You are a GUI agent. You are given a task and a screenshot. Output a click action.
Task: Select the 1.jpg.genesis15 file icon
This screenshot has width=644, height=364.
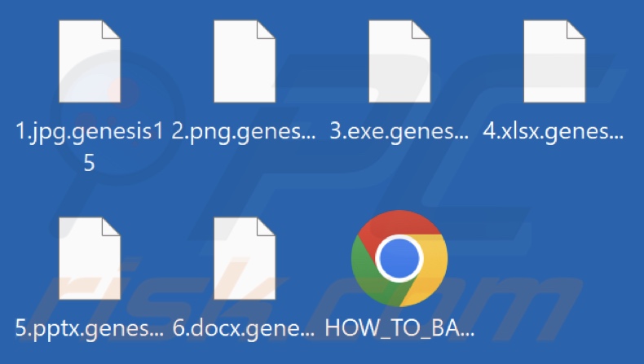[x=90, y=61]
